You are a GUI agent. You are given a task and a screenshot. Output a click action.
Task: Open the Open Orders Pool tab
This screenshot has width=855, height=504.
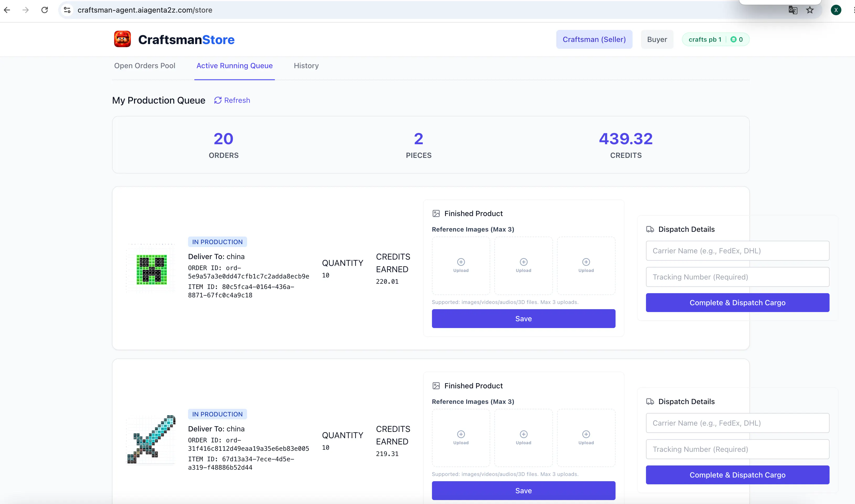pos(145,66)
